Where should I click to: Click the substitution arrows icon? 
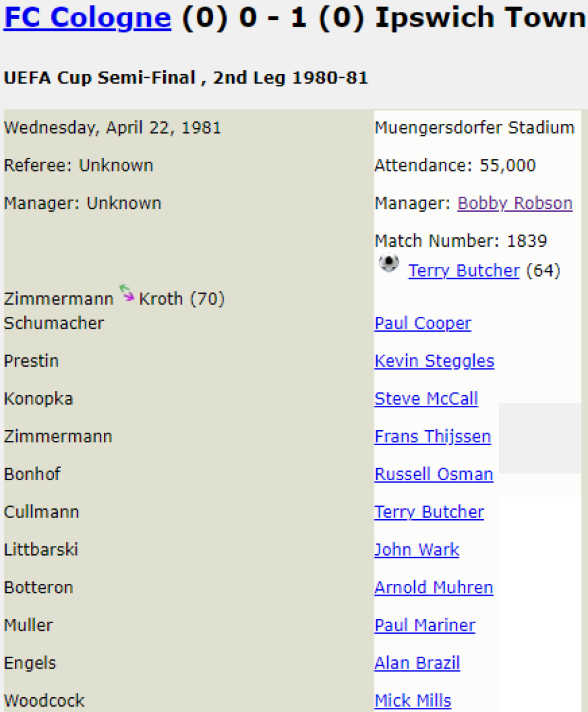point(126,293)
